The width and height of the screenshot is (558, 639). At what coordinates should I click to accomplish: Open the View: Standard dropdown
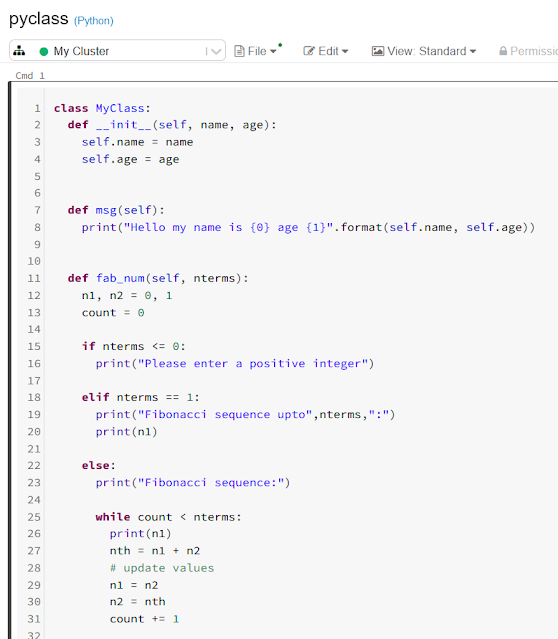pyautogui.click(x=424, y=51)
